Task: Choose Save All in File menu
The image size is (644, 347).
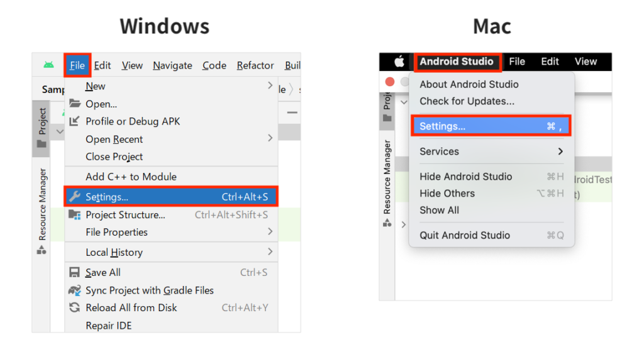Action: (x=171, y=272)
